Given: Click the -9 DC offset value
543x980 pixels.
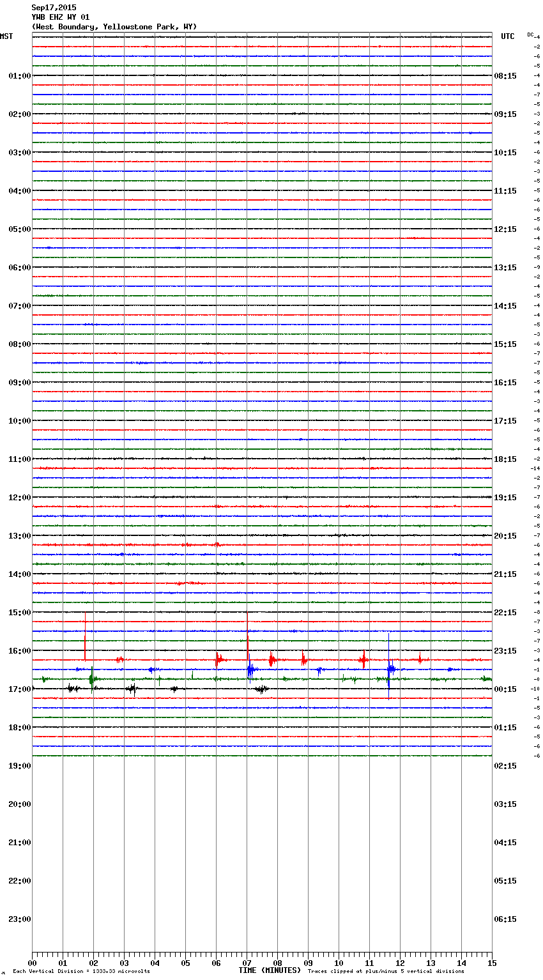Looking at the screenshot, I should (537, 267).
